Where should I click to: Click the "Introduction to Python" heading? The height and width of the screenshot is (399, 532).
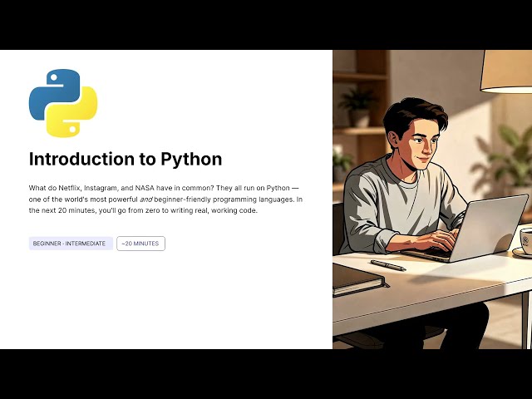(126, 159)
